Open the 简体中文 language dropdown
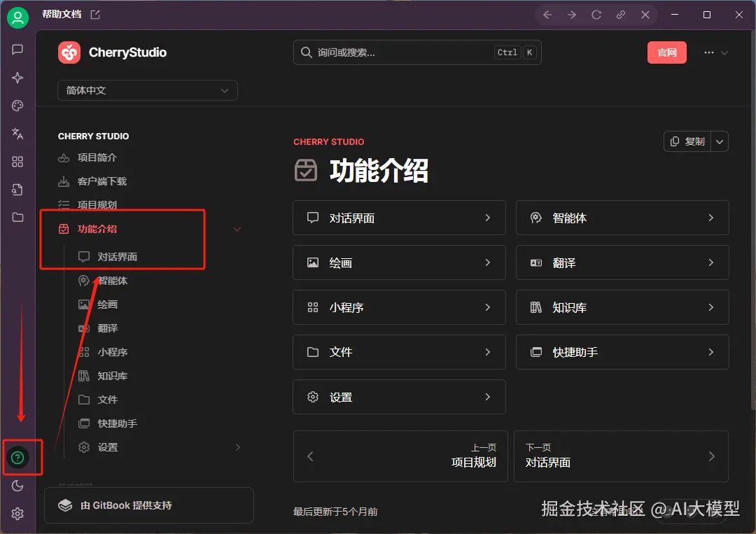The image size is (756, 534). pos(148,90)
